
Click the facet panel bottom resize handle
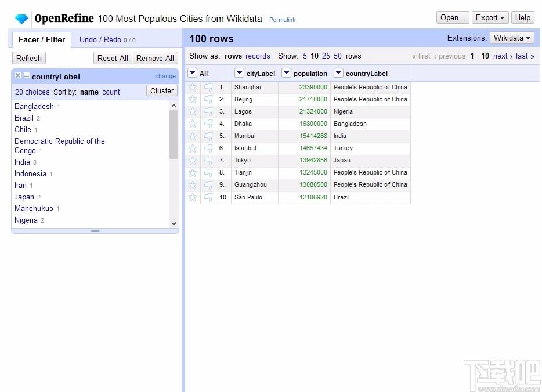95,231
